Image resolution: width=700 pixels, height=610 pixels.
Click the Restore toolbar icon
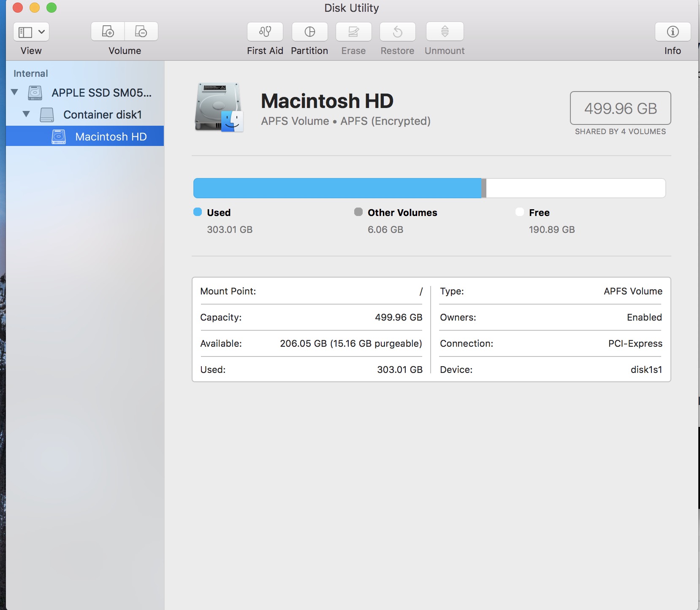click(398, 32)
